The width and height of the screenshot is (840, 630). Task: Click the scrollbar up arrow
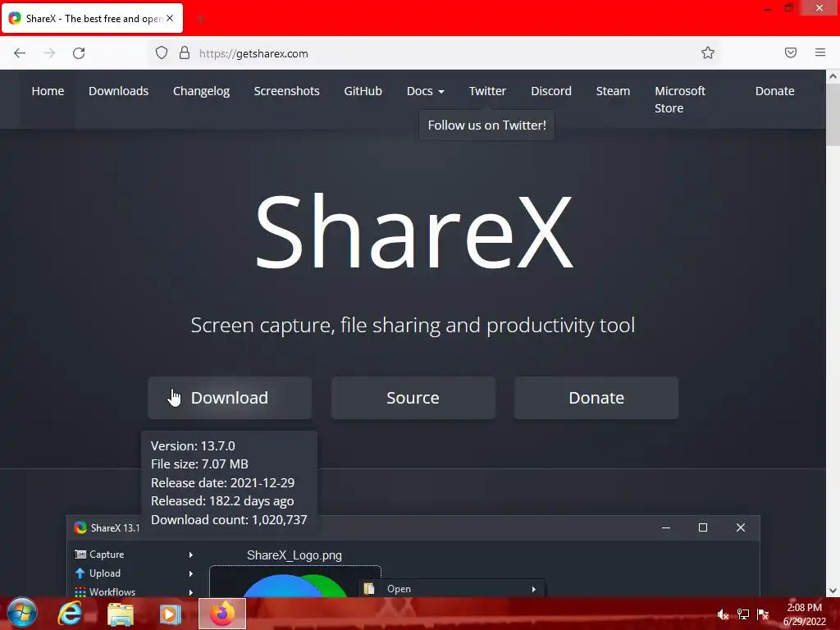tap(833, 76)
